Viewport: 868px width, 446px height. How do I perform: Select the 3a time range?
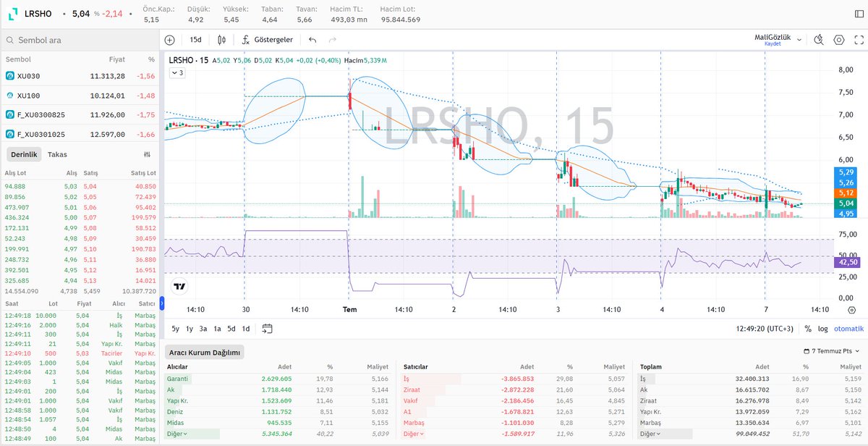click(203, 329)
